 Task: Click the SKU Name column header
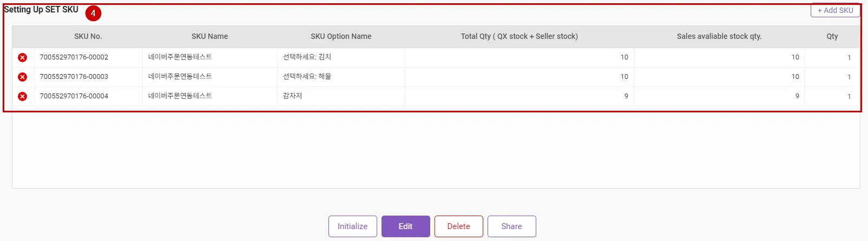click(x=209, y=36)
